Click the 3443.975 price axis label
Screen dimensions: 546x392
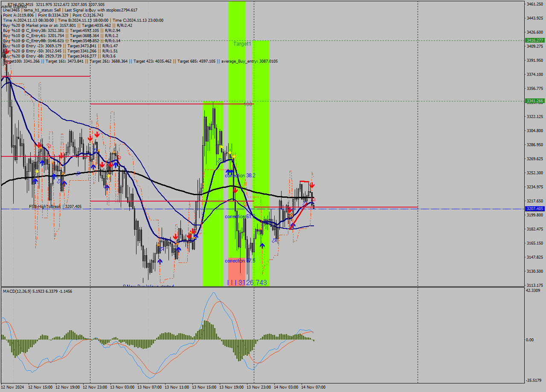tap(535, 18)
